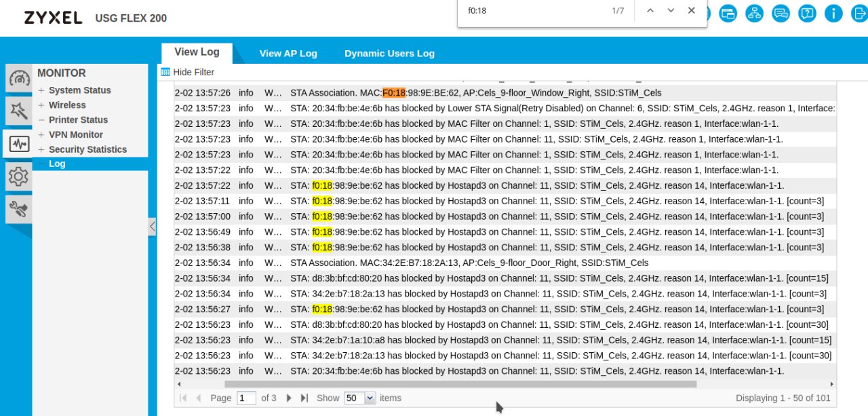Select the Log menu entry
Screen dimensions: 868x416
click(x=57, y=164)
